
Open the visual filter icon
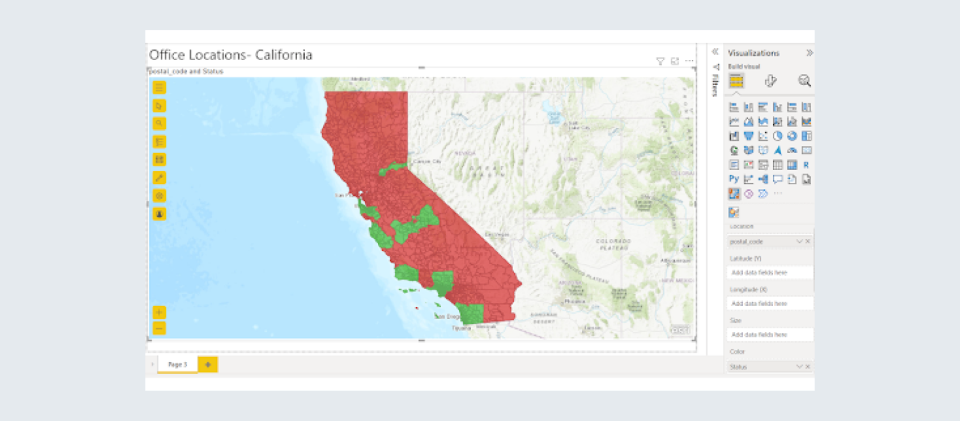click(x=660, y=61)
